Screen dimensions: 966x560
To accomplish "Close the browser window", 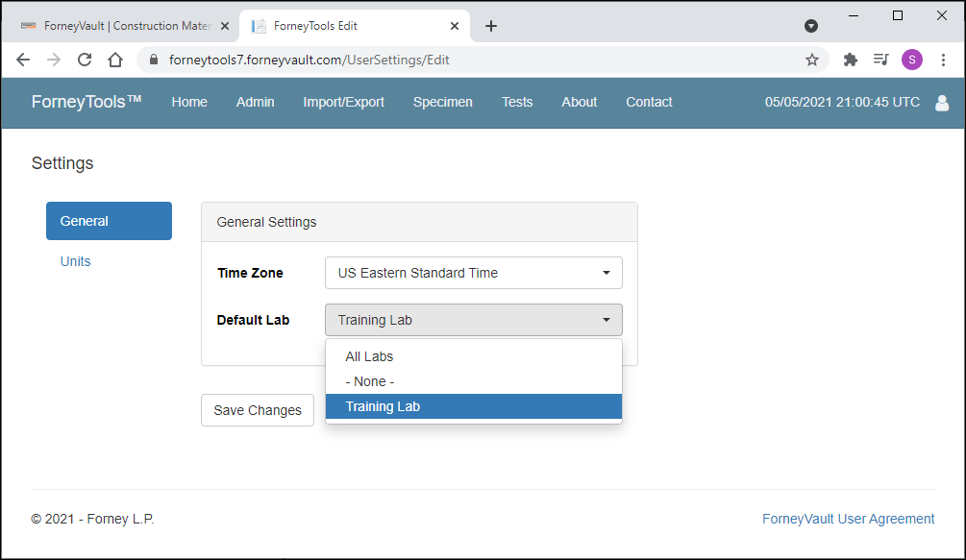I will click(x=942, y=16).
